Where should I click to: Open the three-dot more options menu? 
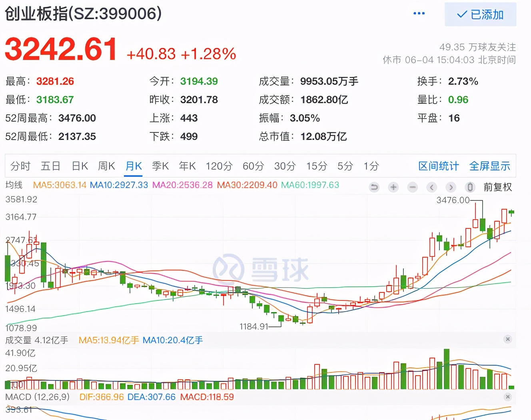tap(419, 14)
